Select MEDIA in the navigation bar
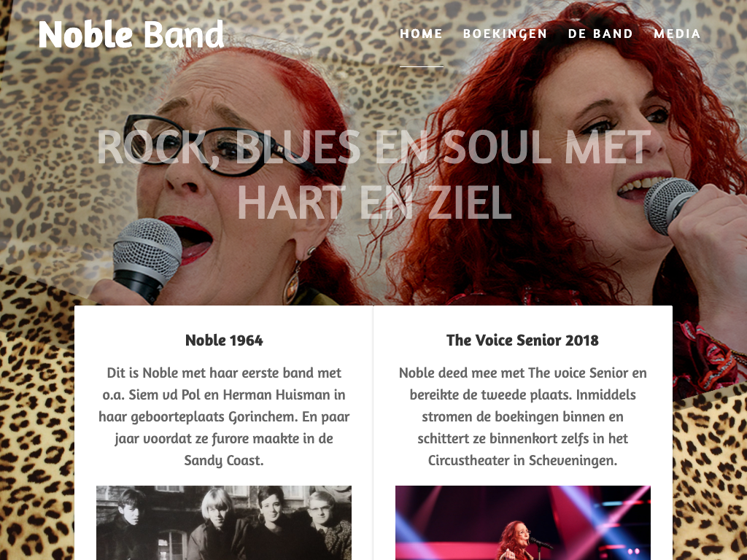The height and width of the screenshot is (560, 747). tap(677, 34)
